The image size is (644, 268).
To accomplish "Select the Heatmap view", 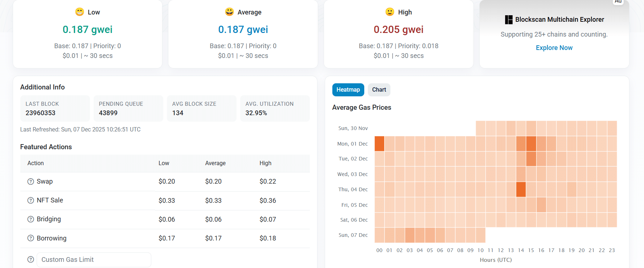I will 348,89.
